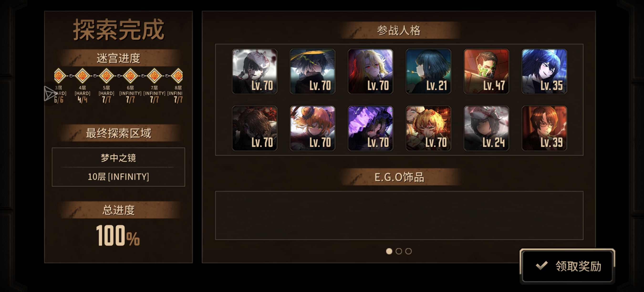Image resolution: width=644 pixels, height=292 pixels.
Task: Switch to the second page indicator dot
Action: (399, 251)
